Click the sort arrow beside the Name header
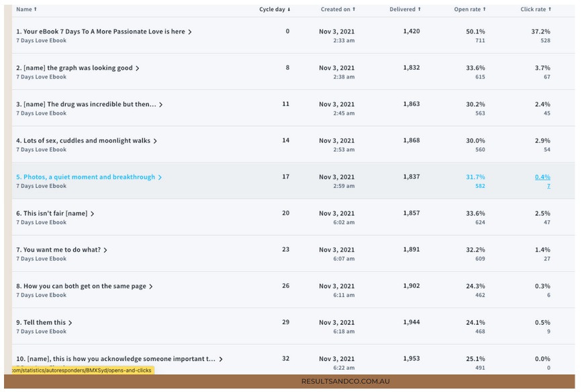584x392 pixels. coord(37,9)
